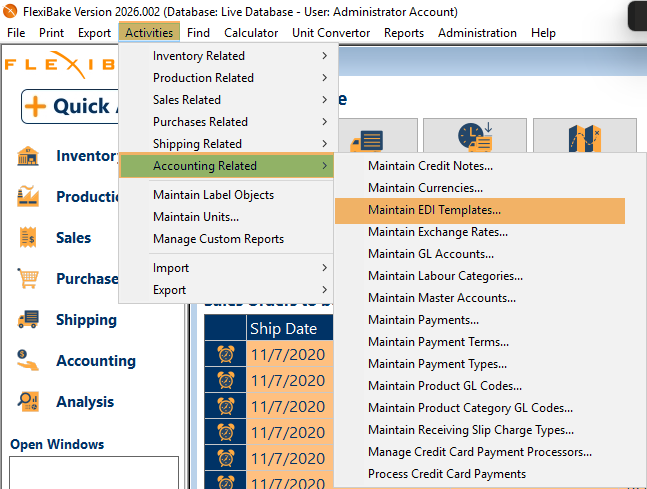Open the Print menu
The image size is (647, 489).
pos(51,33)
